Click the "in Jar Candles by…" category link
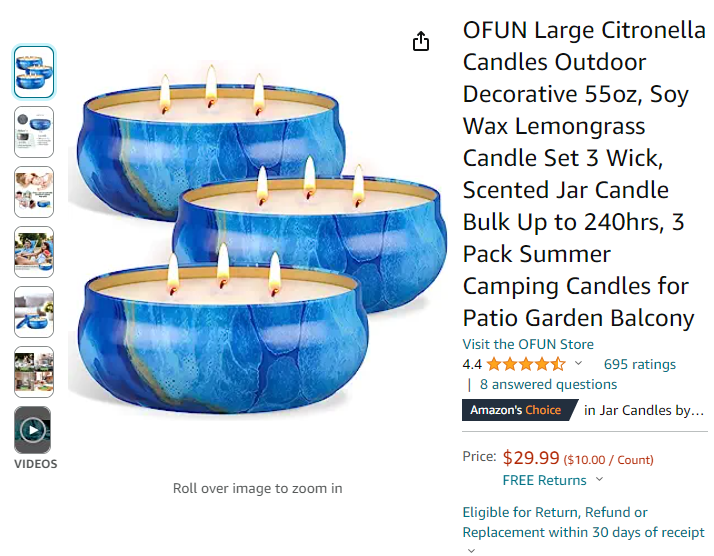 pos(644,410)
